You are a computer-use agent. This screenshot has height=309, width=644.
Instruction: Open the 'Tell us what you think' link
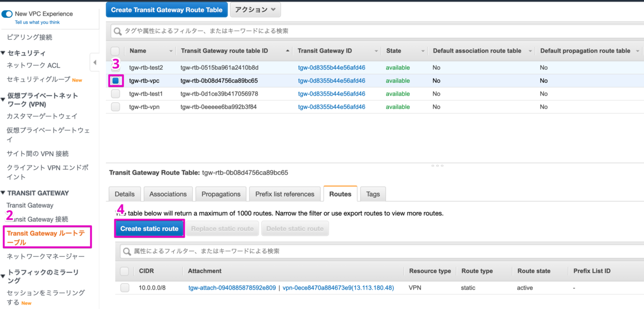[x=37, y=23]
